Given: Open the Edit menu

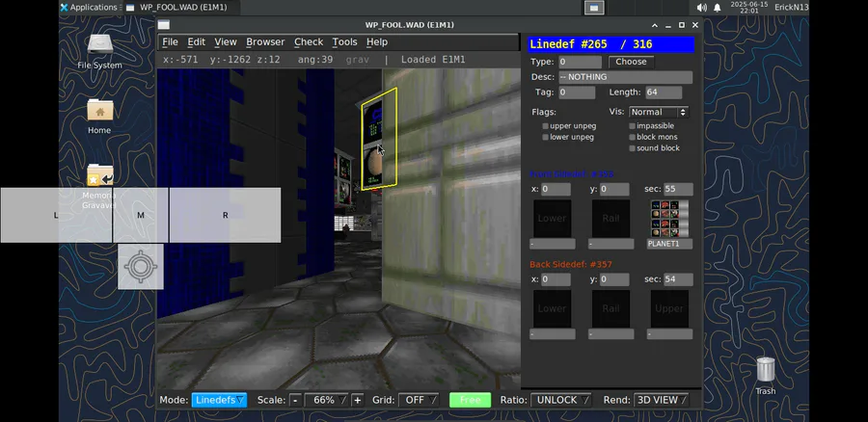Looking at the screenshot, I should [x=196, y=42].
